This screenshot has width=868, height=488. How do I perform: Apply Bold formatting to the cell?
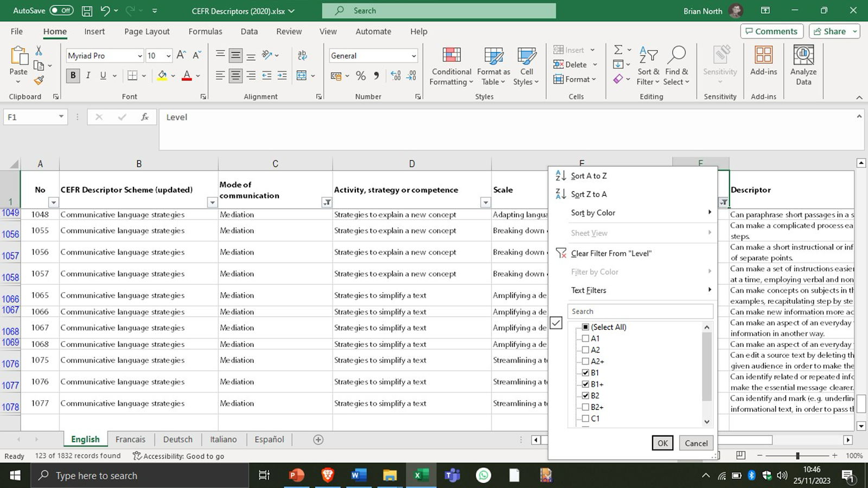pos(73,75)
